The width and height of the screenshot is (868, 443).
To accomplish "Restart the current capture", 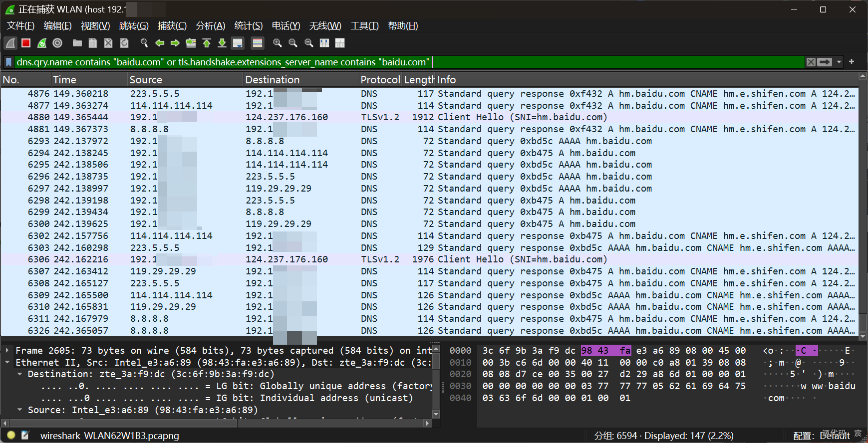I will (42, 43).
